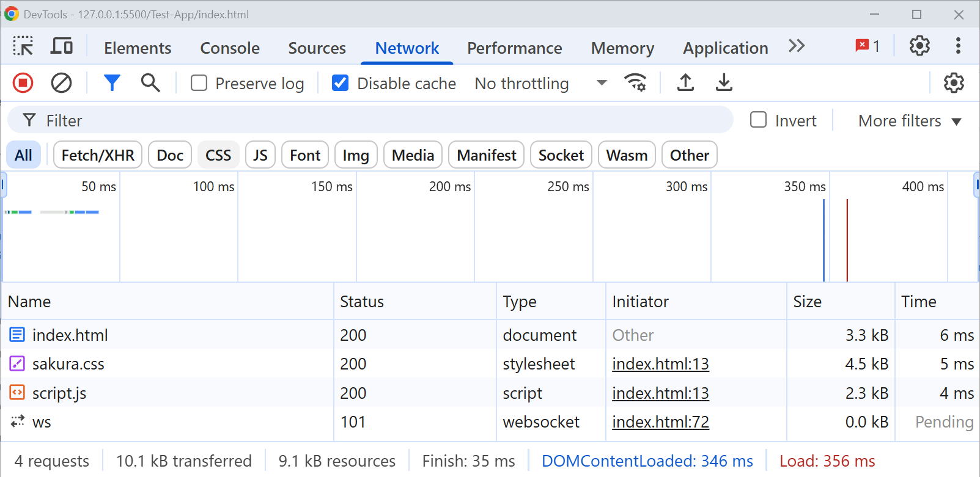Filter requests by Doc type
The height and width of the screenshot is (477, 980).
pos(170,155)
